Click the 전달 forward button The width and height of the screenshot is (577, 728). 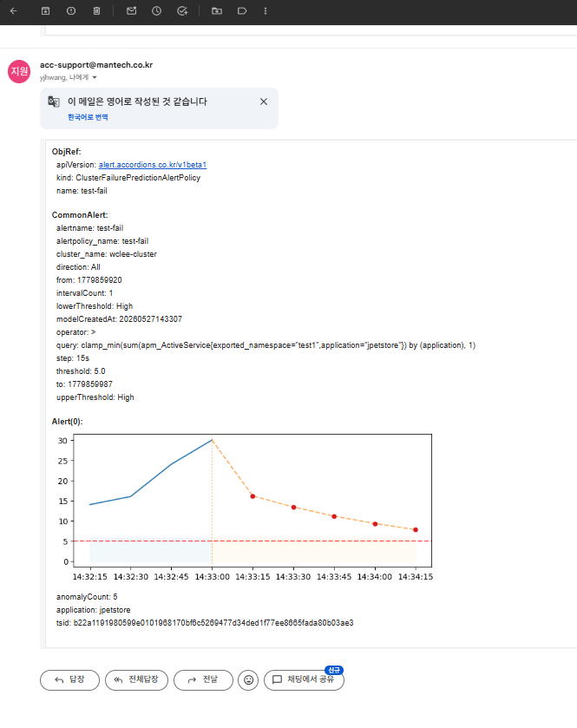click(x=203, y=679)
